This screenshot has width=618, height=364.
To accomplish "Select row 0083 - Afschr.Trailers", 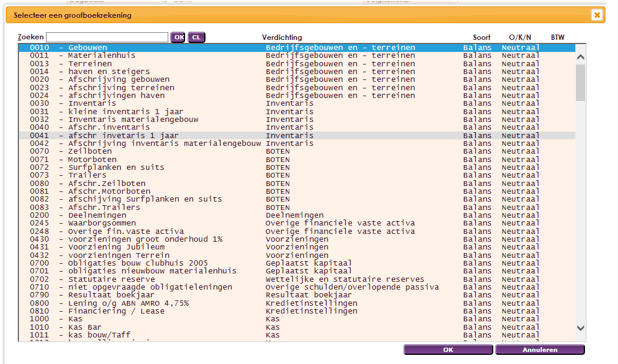I will point(297,207).
